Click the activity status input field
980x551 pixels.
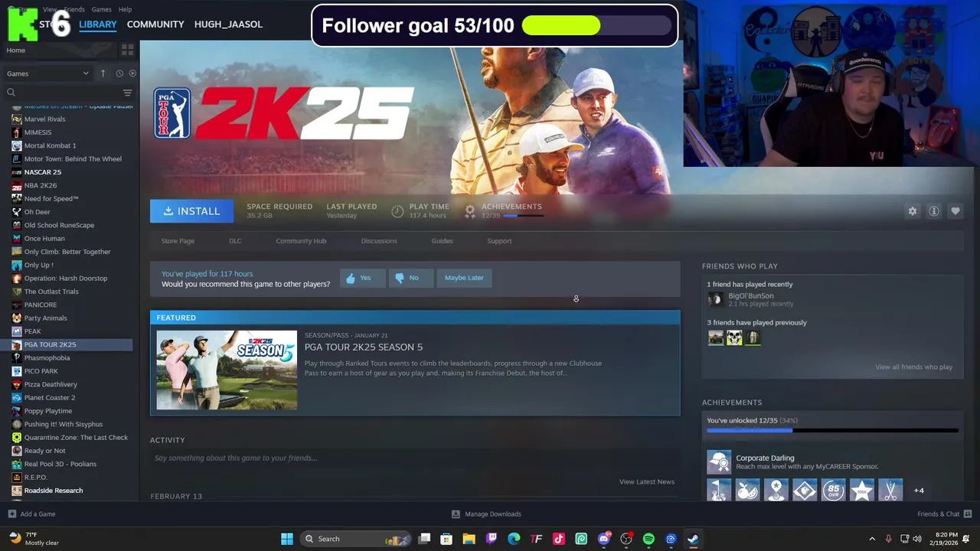pos(415,458)
